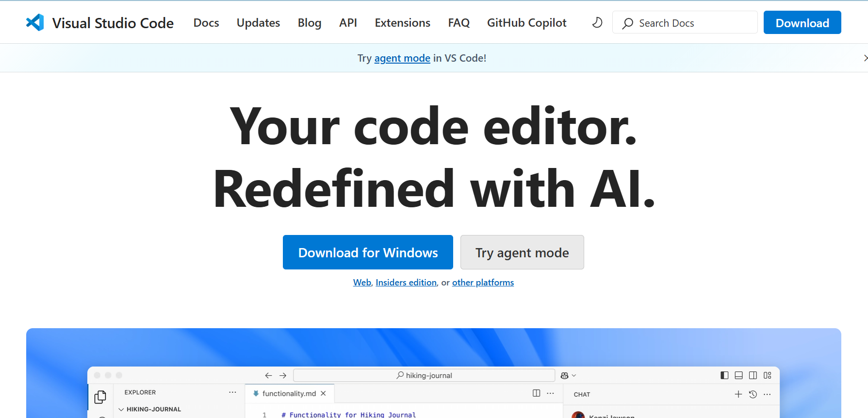
Task: Toggle primary sidebar layout icon
Action: coord(724,375)
